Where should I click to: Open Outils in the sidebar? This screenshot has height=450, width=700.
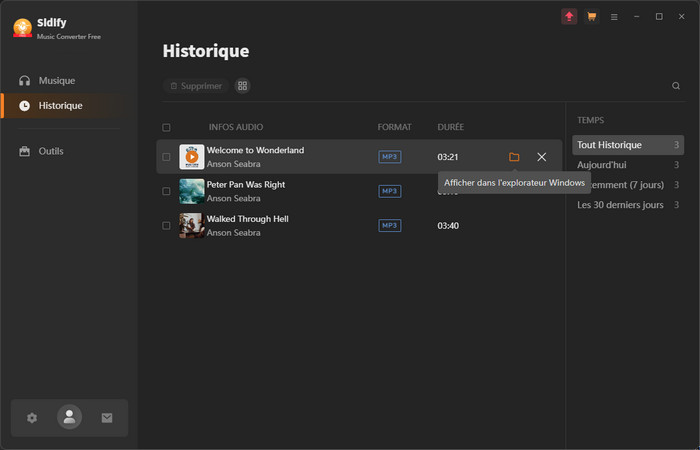click(51, 151)
